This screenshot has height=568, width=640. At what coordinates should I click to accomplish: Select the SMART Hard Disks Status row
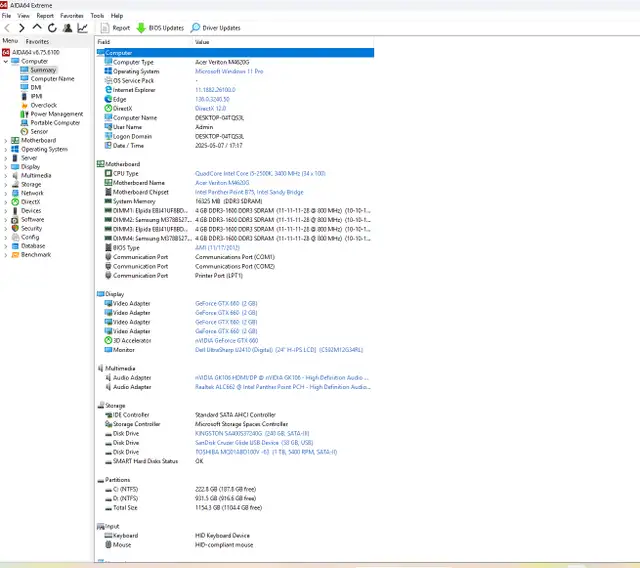(x=235, y=461)
